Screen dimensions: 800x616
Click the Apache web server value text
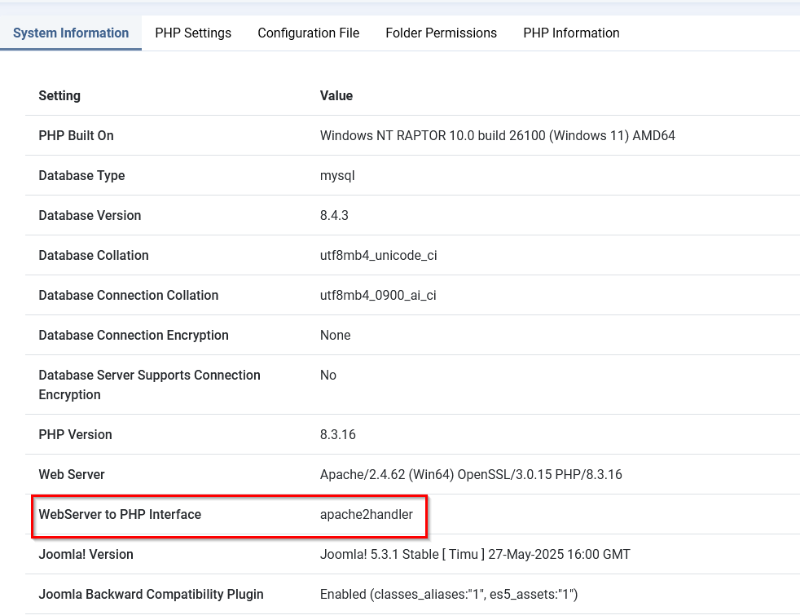470,475
